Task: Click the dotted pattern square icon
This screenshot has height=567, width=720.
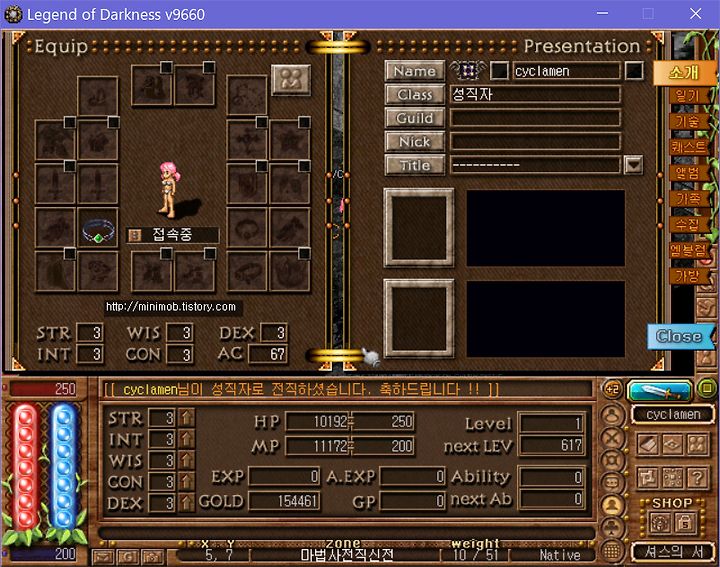Action: [x=672, y=478]
